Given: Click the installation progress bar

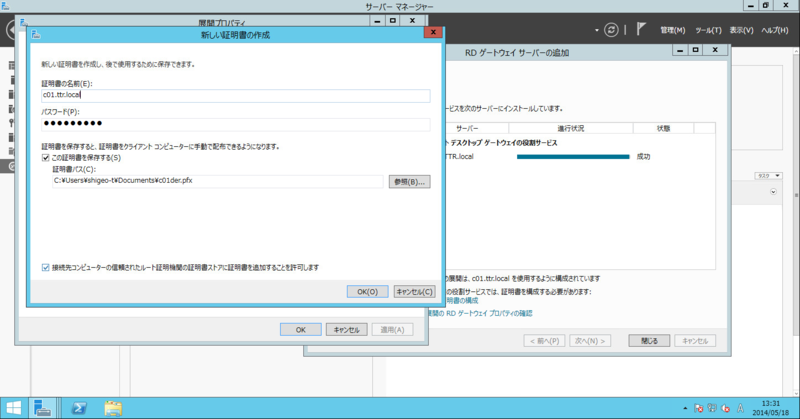Looking at the screenshot, I should 573,157.
